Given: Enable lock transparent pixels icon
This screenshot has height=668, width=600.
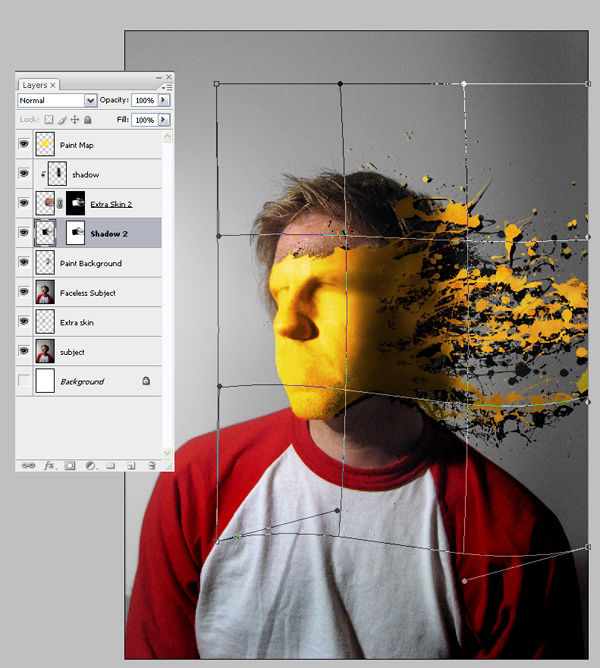Looking at the screenshot, I should click(49, 120).
